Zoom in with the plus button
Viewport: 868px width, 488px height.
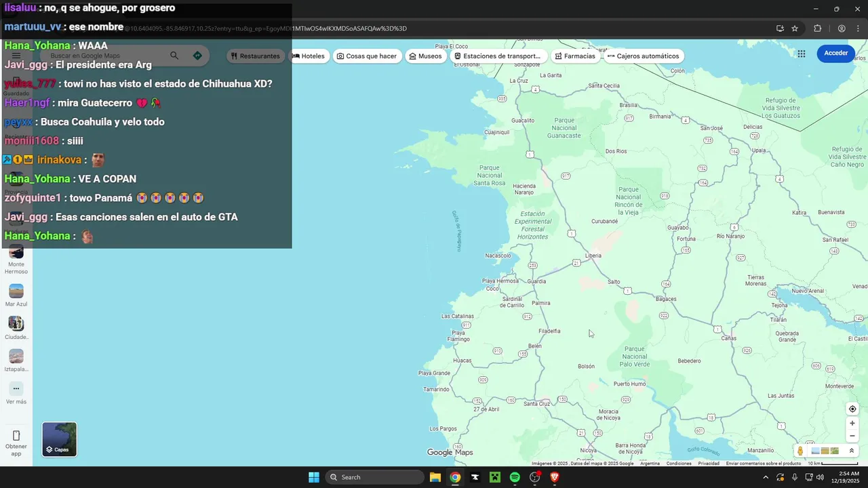pyautogui.click(x=852, y=424)
